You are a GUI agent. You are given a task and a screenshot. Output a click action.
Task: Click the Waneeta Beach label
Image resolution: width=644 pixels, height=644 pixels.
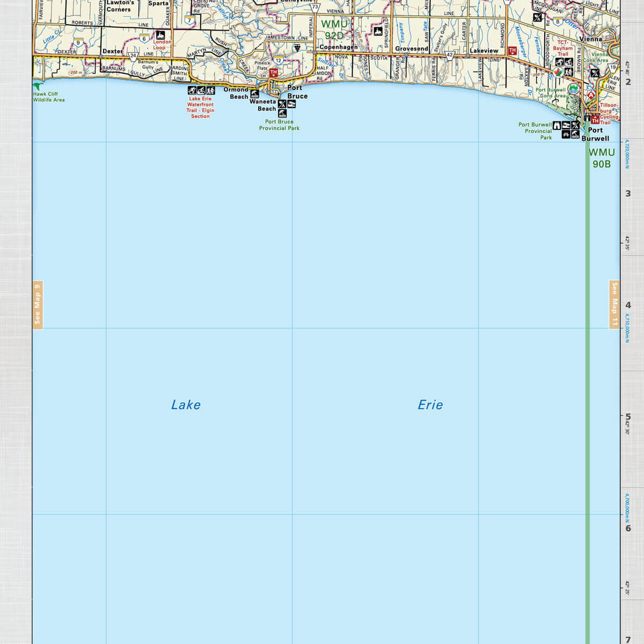click(x=262, y=105)
